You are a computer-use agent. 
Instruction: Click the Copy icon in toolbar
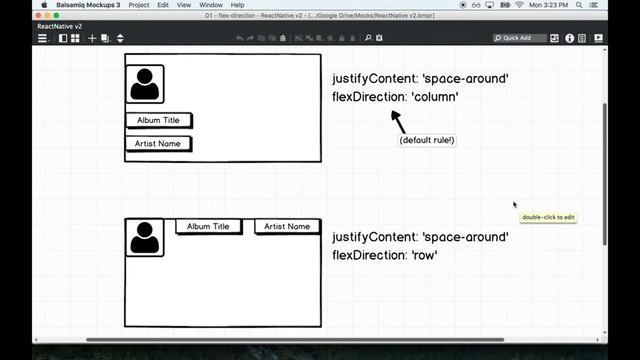[x=261, y=38]
